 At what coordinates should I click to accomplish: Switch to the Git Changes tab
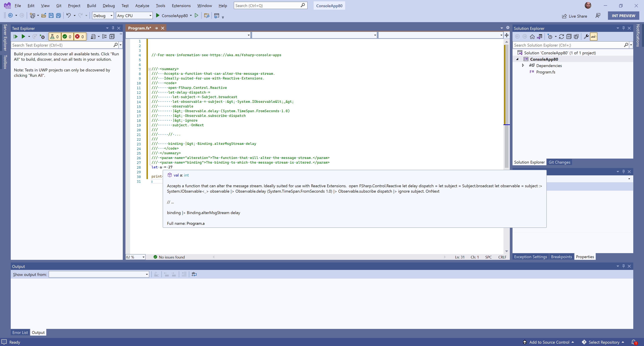tap(559, 162)
